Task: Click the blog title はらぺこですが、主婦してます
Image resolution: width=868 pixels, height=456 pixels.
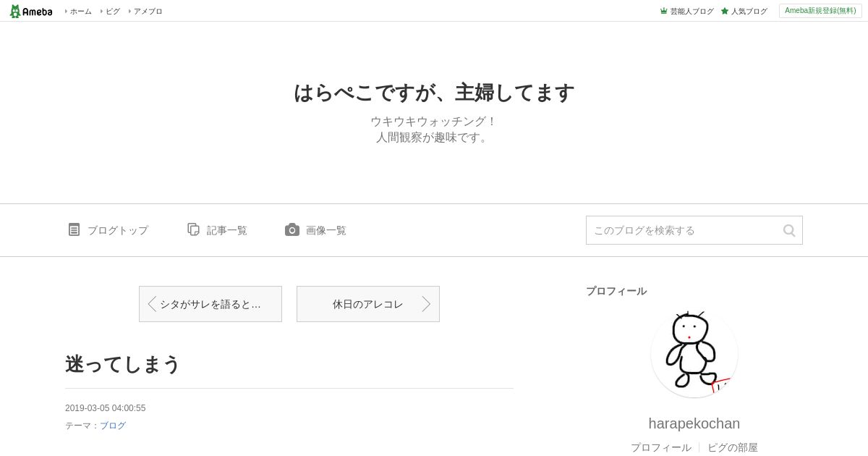Action: pos(434,93)
